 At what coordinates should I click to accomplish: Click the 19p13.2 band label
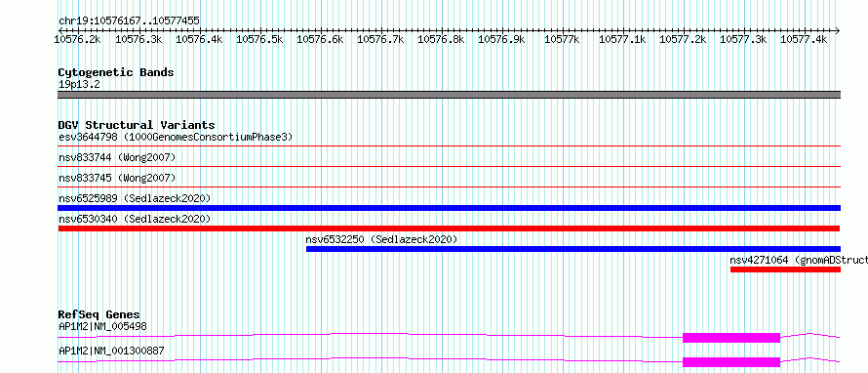79,85
